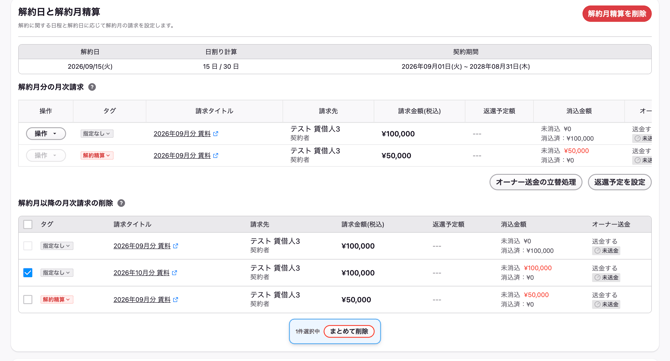
Task: Open external link icon in deletion table ¥50,000 row
Action: (x=176, y=299)
